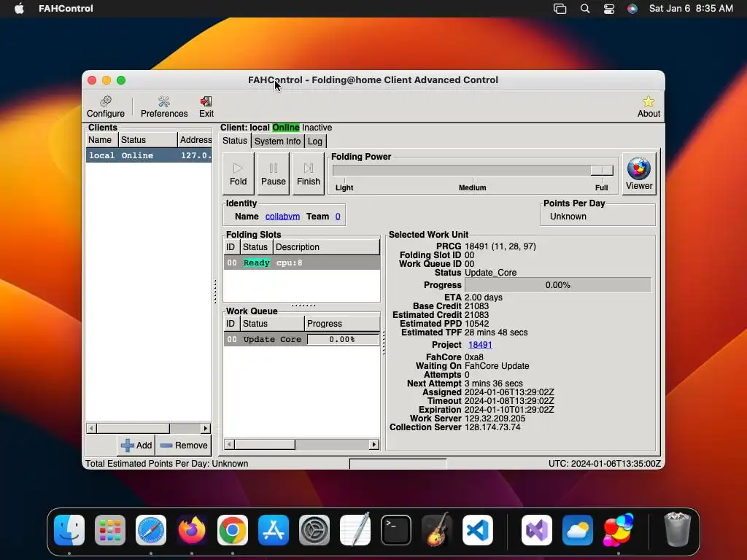Open Firefox from the Dock
The height and width of the screenshot is (560, 747).
click(x=192, y=529)
